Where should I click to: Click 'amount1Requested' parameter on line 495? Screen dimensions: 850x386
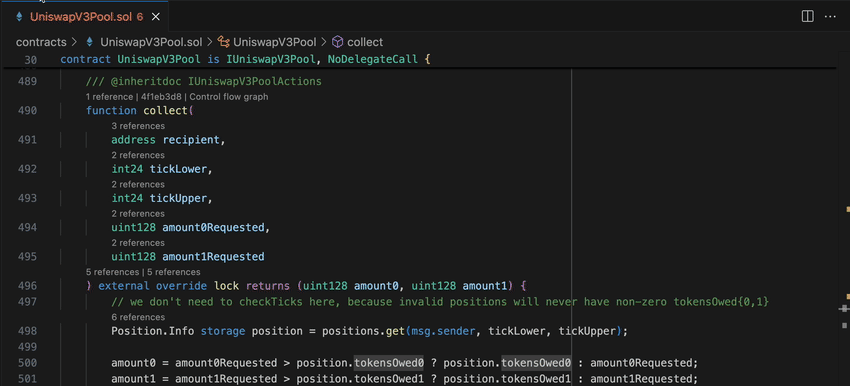[x=213, y=256]
